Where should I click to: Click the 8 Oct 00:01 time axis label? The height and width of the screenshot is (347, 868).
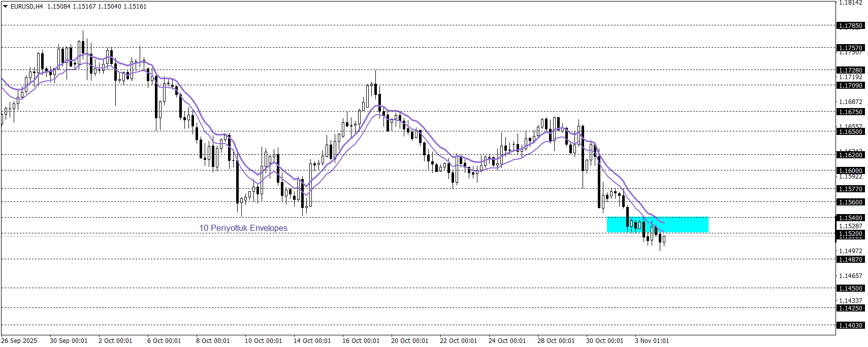coord(213,340)
